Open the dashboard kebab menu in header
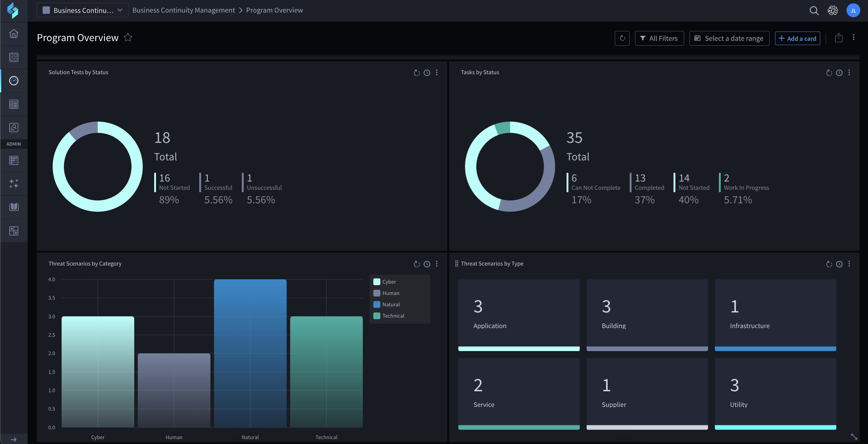Screen dimensions: 868x444 854,38
